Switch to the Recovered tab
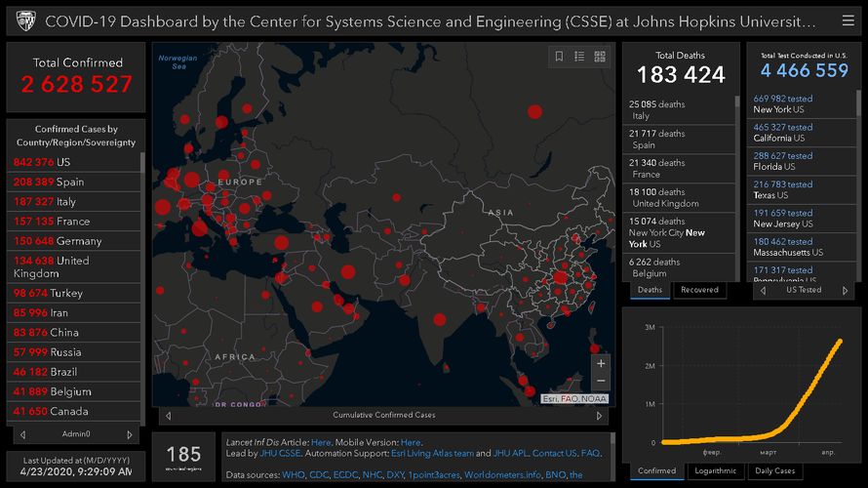Screen dimensions: 868x488 [x=699, y=290]
